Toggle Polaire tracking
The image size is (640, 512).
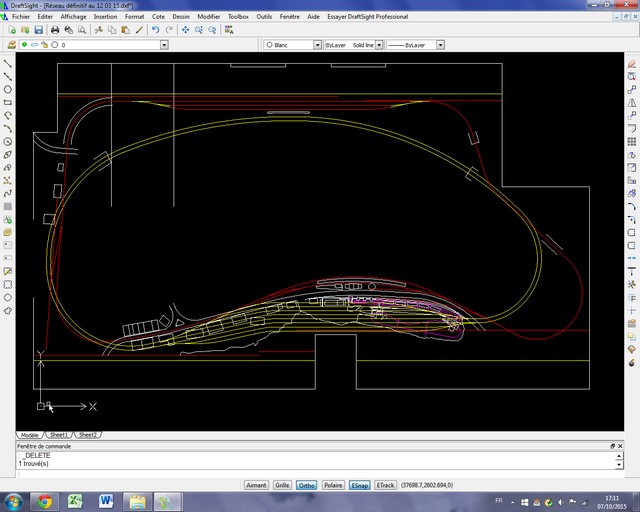(x=333, y=485)
